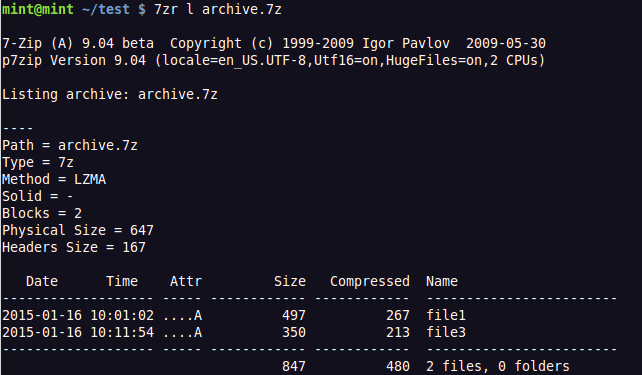Image resolution: width=642 pixels, height=375 pixels.
Task: Click the Size column header
Action: (290, 281)
